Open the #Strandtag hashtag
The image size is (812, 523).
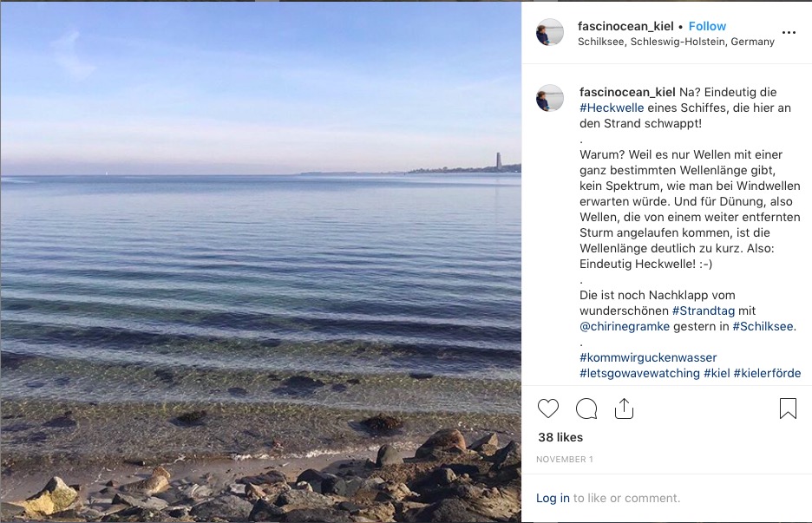(x=704, y=311)
